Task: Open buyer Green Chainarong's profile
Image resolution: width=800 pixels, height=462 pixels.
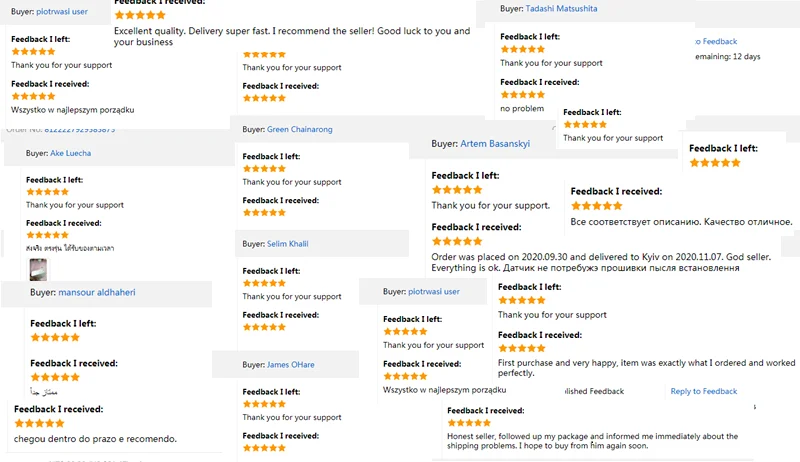Action: click(299, 129)
